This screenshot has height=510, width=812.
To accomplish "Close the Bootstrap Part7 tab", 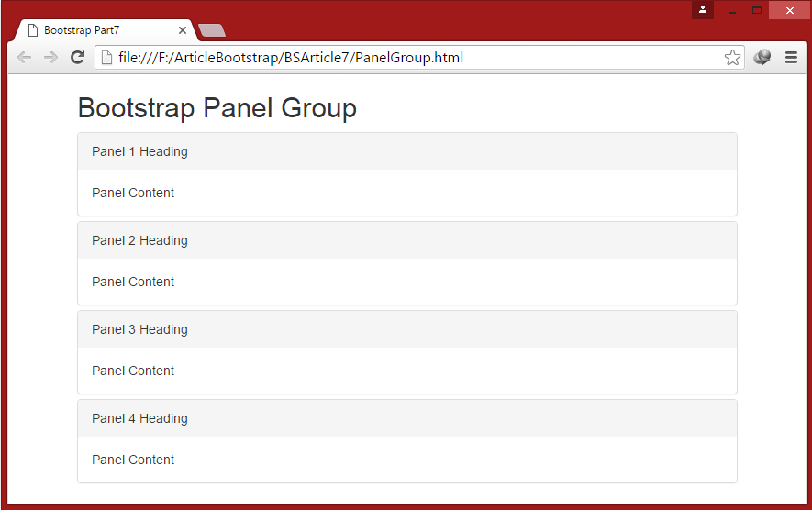I will point(183,30).
